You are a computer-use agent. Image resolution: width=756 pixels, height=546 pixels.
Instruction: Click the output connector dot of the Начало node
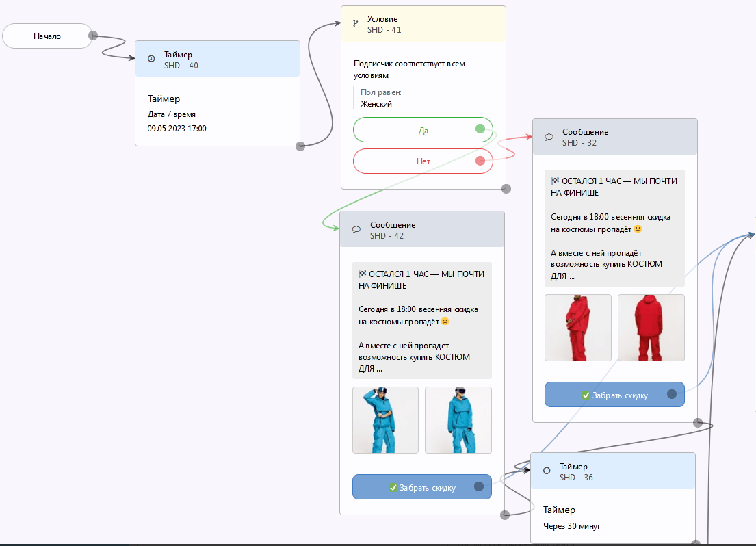[x=93, y=36]
